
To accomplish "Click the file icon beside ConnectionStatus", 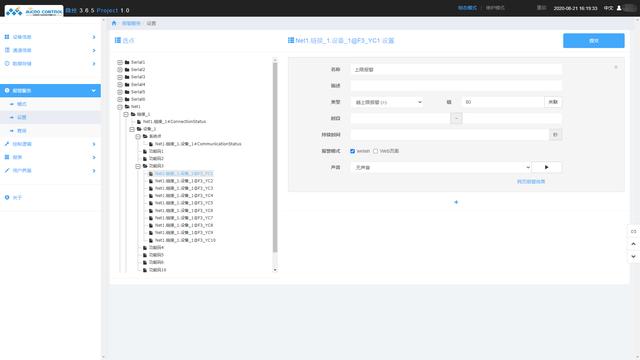I will [x=139, y=122].
